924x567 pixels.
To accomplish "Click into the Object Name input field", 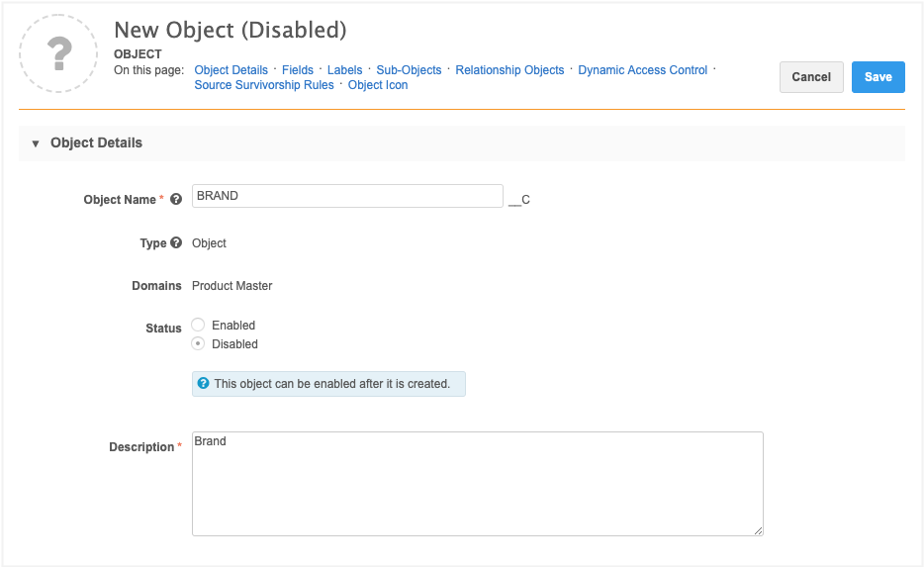I will [347, 196].
